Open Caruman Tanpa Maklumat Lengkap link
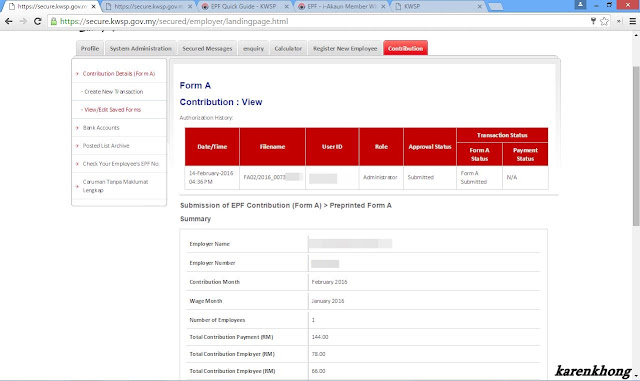This screenshot has width=640, height=381. [116, 186]
